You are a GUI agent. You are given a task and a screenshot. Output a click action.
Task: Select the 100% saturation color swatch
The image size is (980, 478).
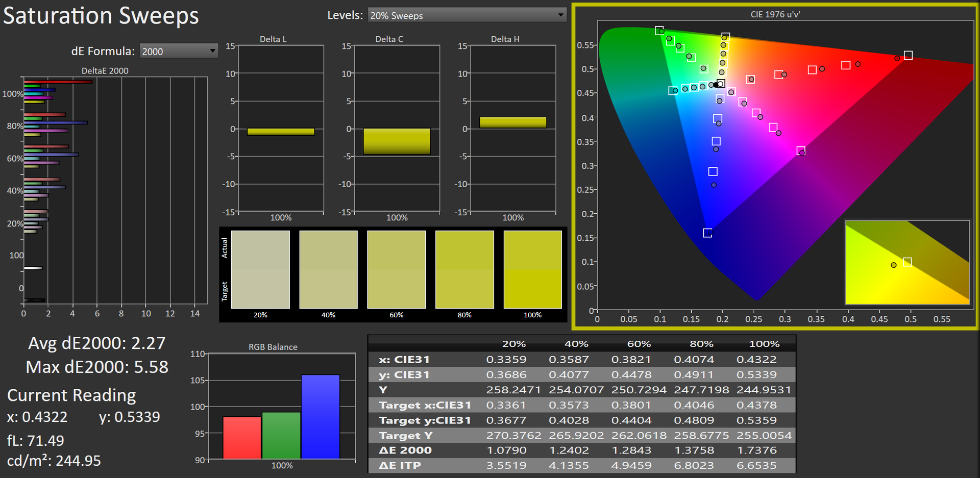coord(532,269)
